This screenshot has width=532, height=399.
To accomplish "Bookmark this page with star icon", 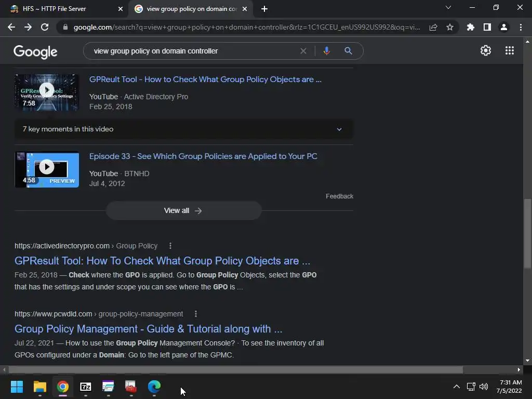I will (450, 27).
